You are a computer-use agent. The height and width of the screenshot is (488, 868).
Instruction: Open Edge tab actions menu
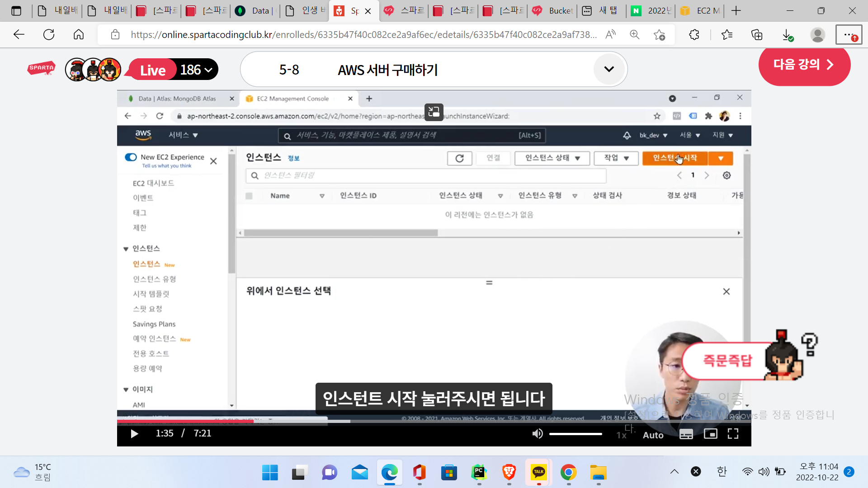tap(16, 11)
